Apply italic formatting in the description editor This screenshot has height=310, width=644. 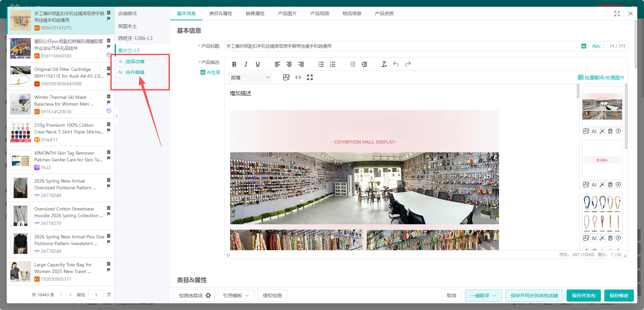pyautogui.click(x=246, y=64)
